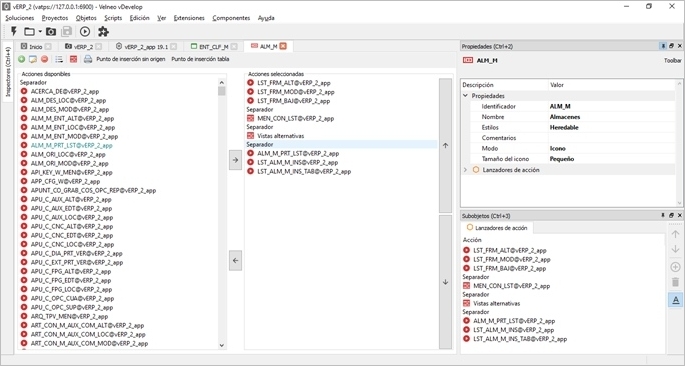Open the folder dropdown arrow in toolbar
685x366 pixels.
click(x=40, y=31)
